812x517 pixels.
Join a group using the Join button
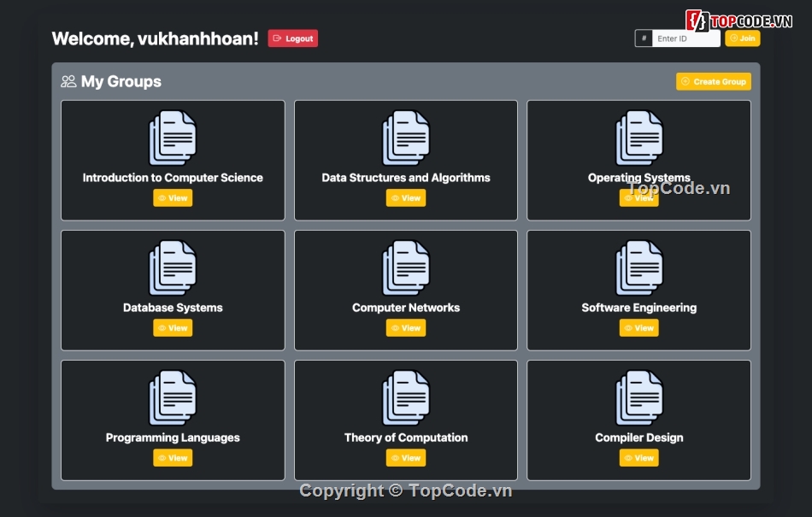[742, 38]
